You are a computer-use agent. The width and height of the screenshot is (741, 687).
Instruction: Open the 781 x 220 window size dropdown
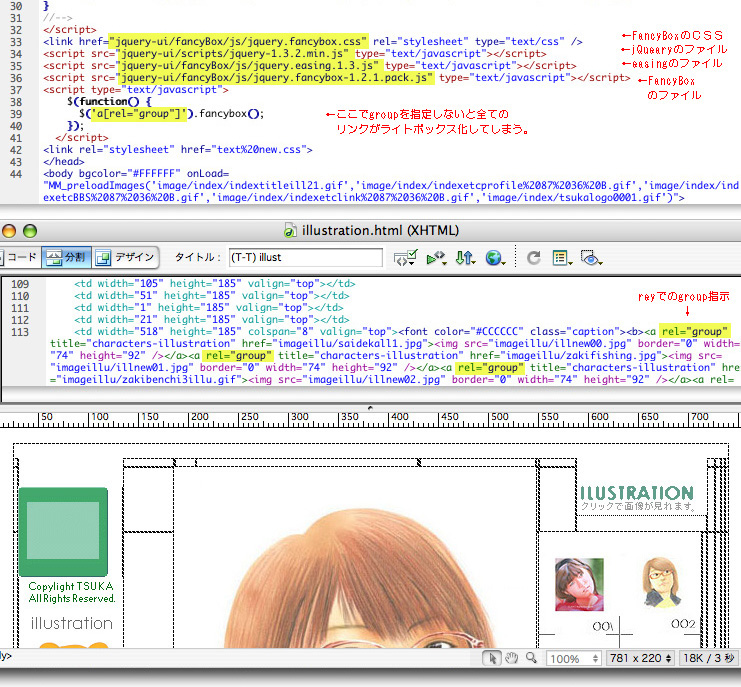coord(640,658)
